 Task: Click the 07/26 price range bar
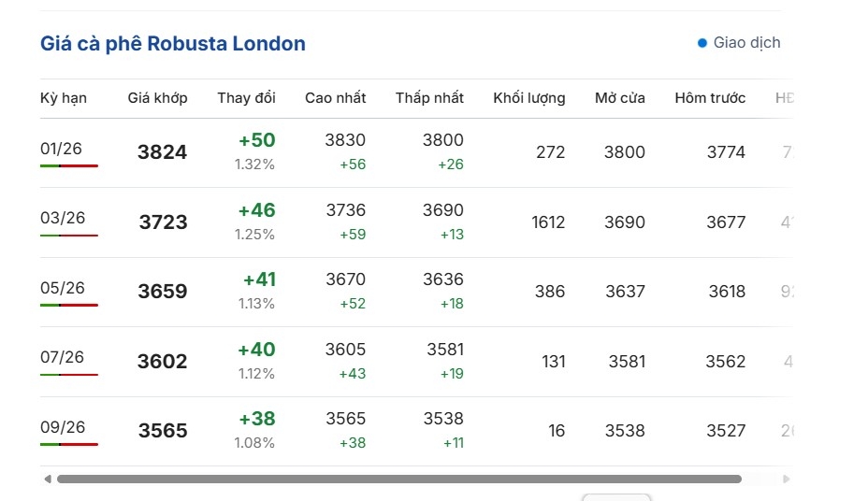point(69,375)
